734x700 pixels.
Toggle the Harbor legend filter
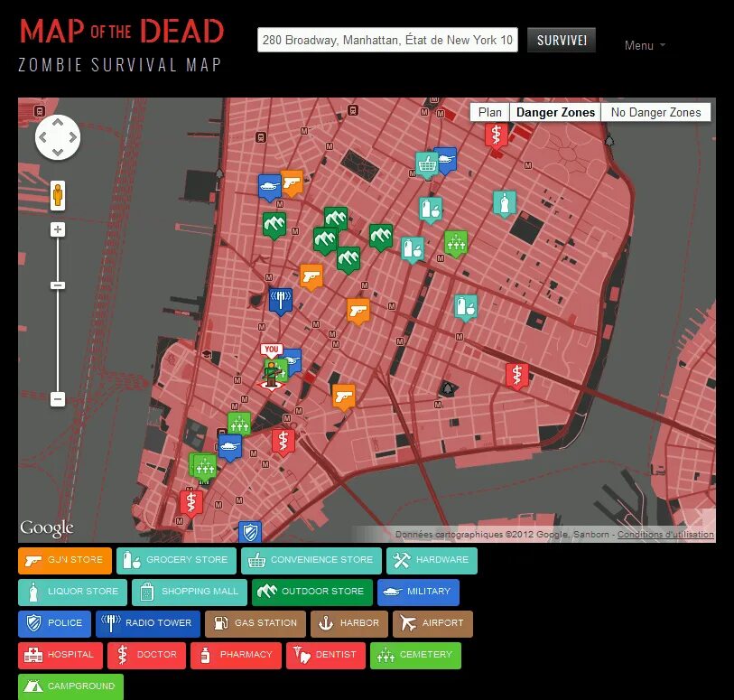[x=349, y=624]
